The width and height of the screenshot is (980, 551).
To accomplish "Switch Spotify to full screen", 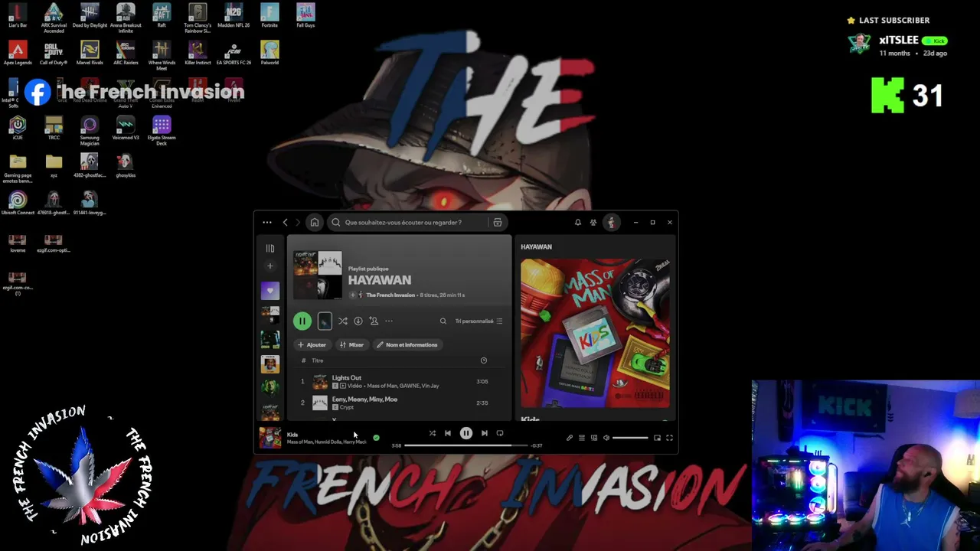I will [x=669, y=438].
